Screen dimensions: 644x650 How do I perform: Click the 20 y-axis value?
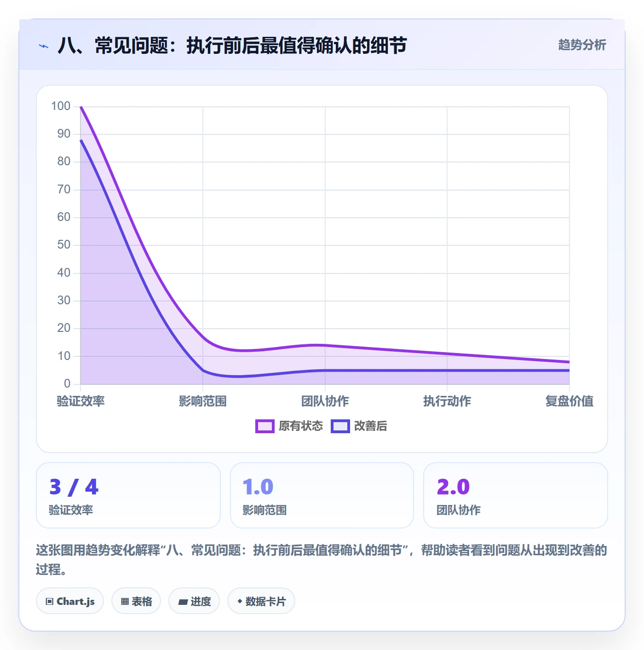(64, 328)
